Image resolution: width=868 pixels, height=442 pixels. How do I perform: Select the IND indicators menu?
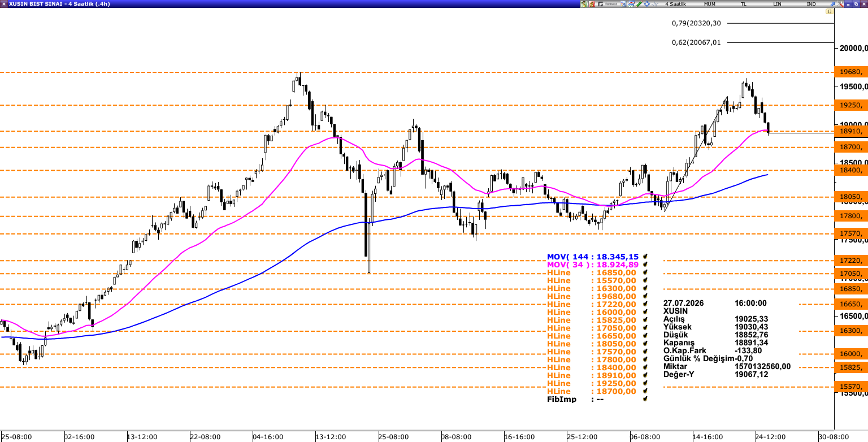(811, 4)
